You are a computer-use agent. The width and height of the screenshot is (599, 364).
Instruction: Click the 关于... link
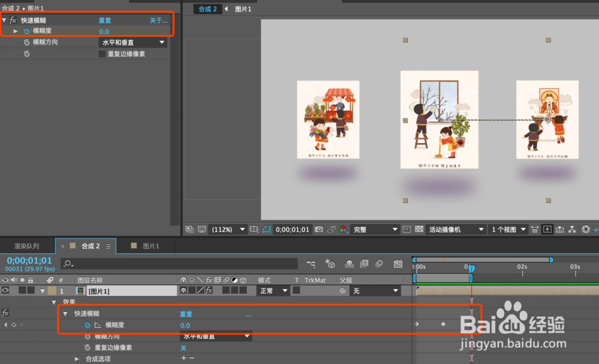click(159, 20)
